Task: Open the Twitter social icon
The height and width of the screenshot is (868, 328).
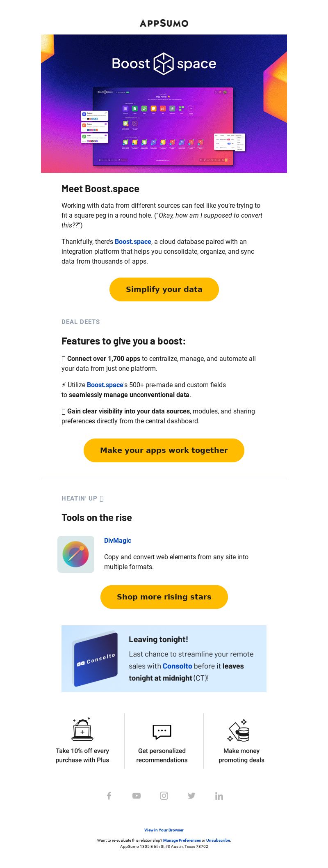Action: pyautogui.click(x=191, y=796)
